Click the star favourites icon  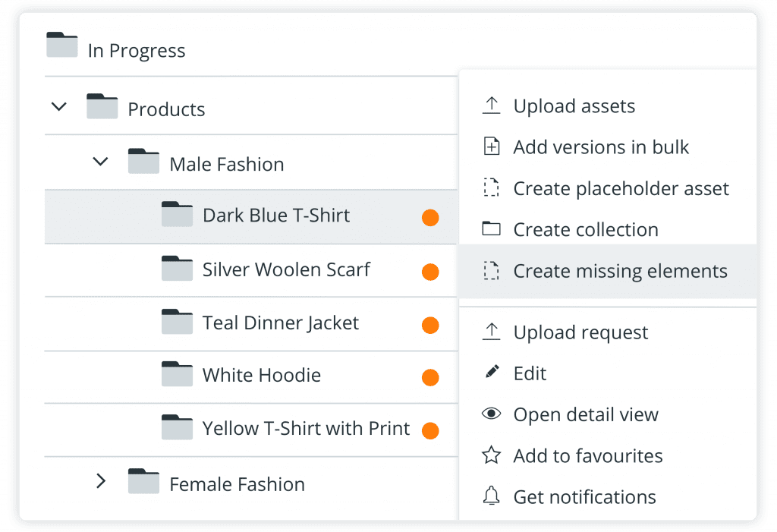tap(492, 455)
